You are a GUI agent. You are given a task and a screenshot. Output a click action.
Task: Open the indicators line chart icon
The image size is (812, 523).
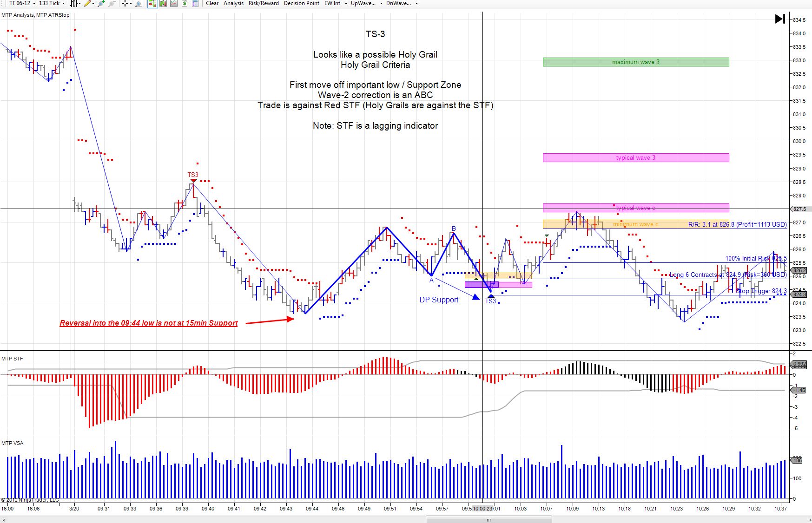(174, 3)
